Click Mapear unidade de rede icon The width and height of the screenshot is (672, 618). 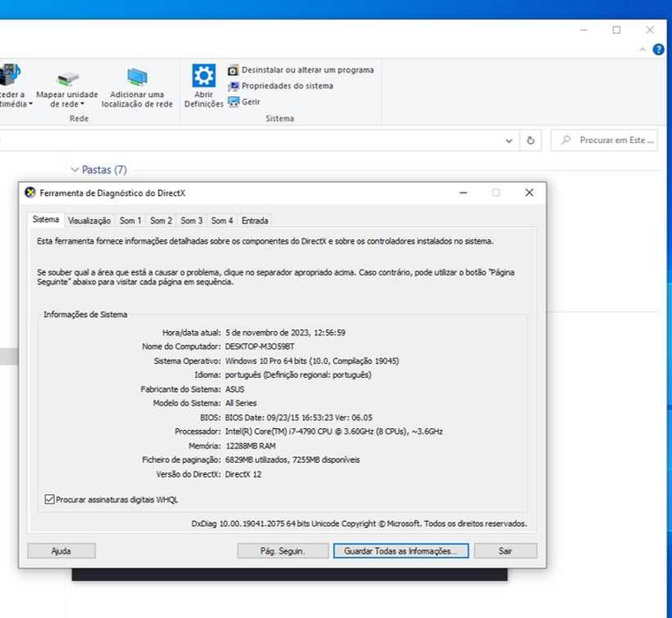point(67,78)
